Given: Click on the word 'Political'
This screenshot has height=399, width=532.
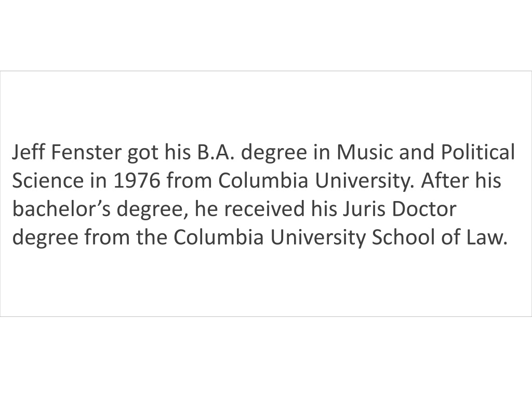Looking at the screenshot, I should click(478, 152).
